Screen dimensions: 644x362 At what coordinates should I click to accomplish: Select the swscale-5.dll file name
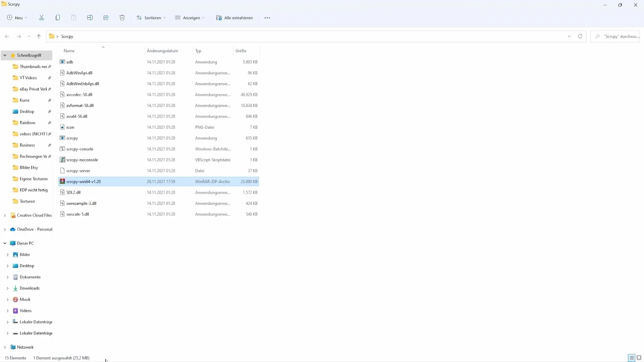(77, 214)
